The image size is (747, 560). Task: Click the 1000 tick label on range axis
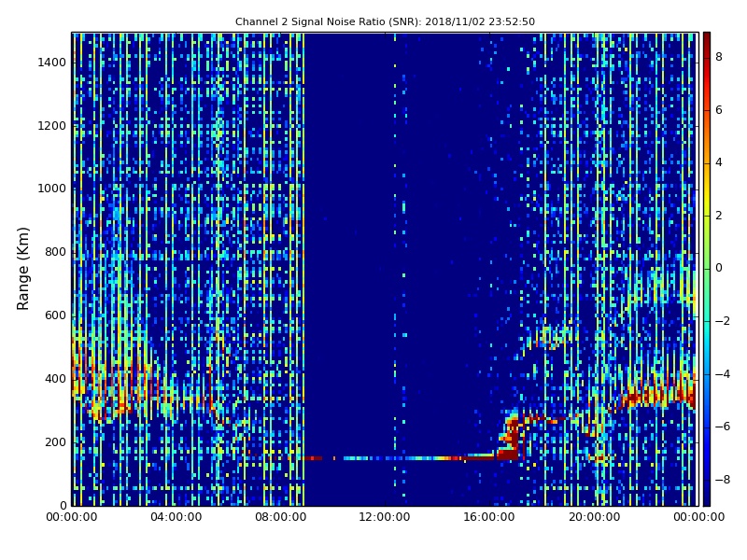[52, 189]
